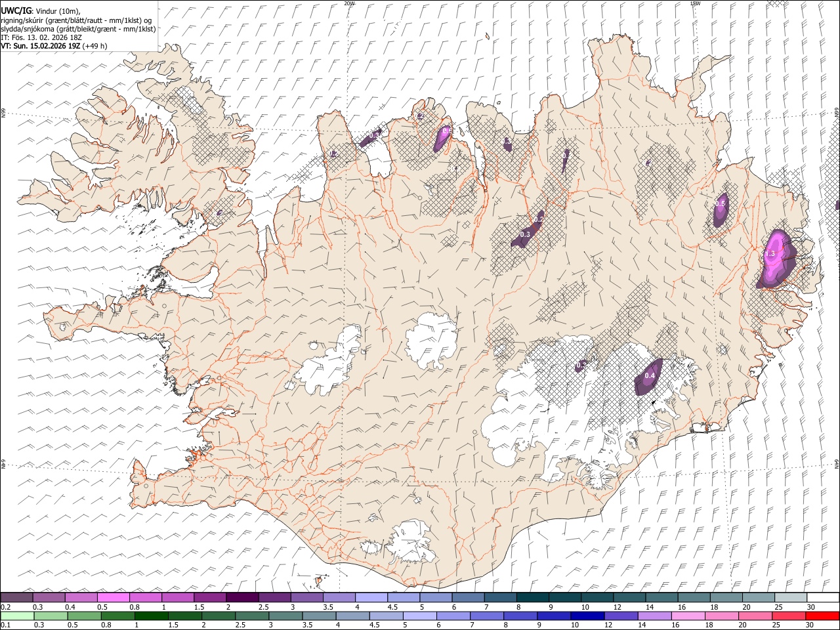Click the white Hofsjökull glacier in central Iceland
This screenshot has width=840, height=630.
[432, 341]
